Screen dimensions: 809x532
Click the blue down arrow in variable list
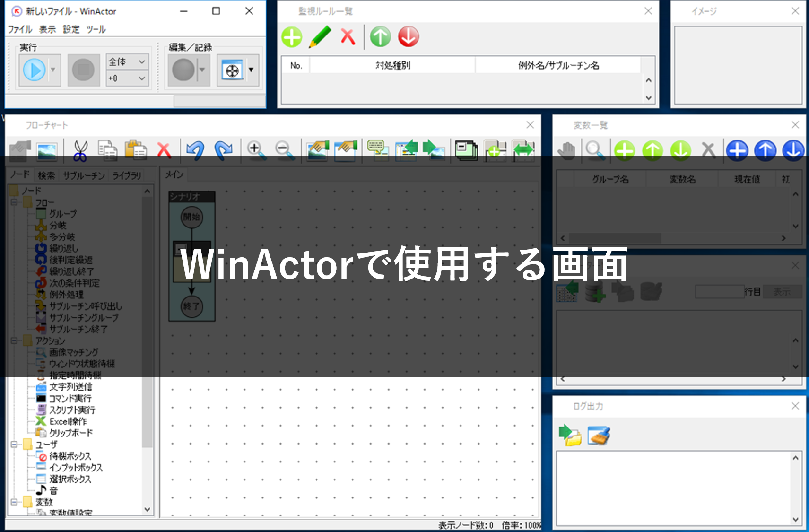coord(793,150)
